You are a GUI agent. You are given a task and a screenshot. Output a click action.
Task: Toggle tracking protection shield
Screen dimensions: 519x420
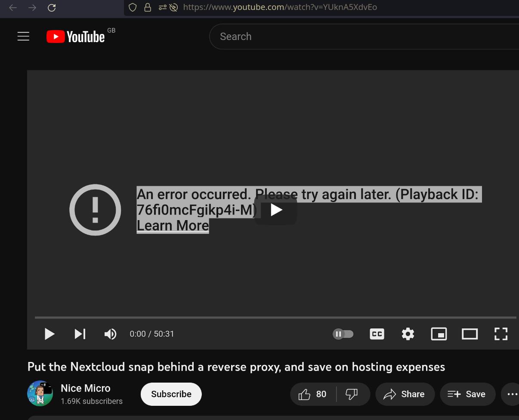click(132, 7)
